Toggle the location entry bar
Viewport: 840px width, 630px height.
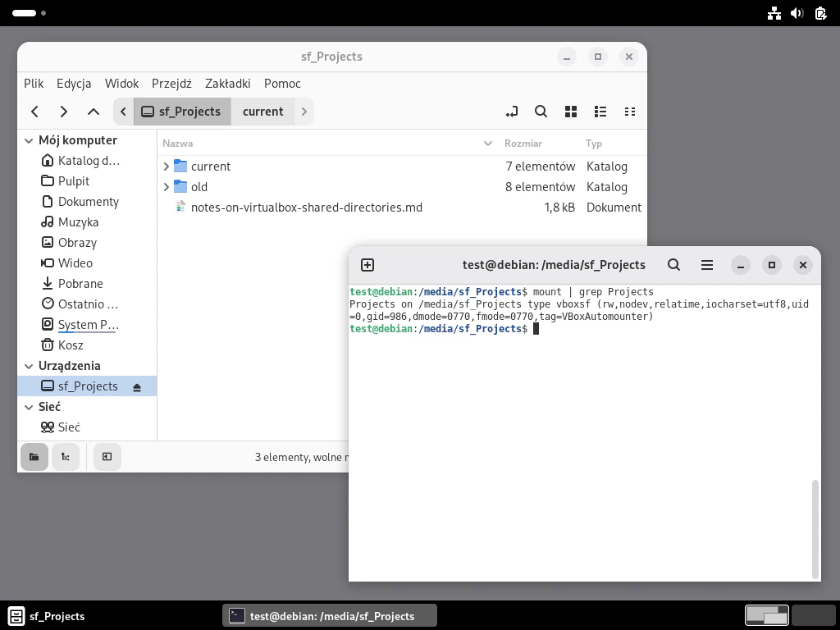[512, 112]
